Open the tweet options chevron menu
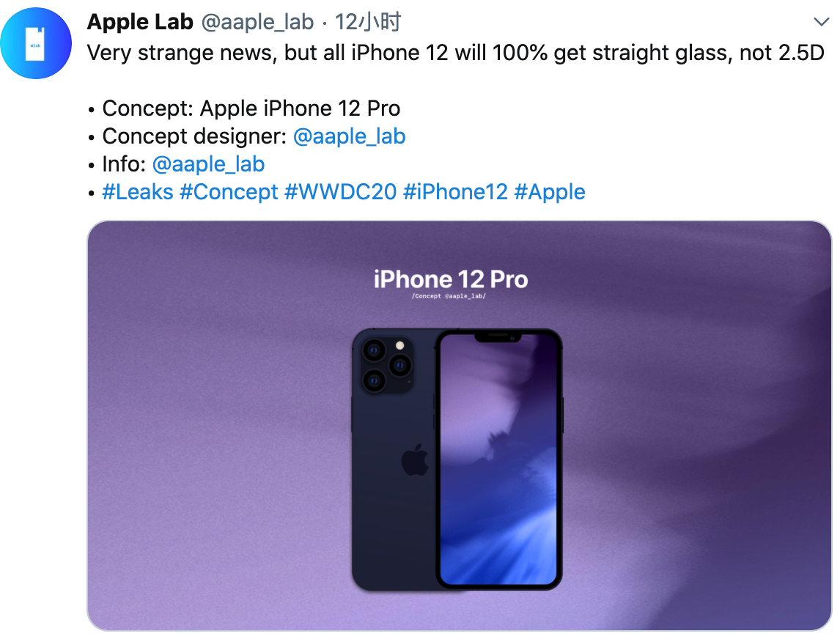Image resolution: width=840 pixels, height=636 pixels. 821,21
